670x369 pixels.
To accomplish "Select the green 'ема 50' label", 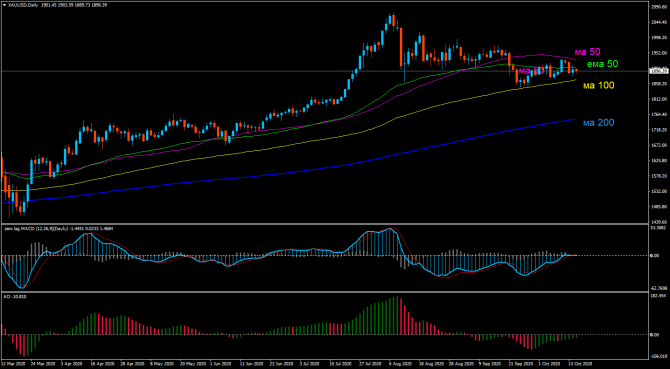I will pos(603,64).
